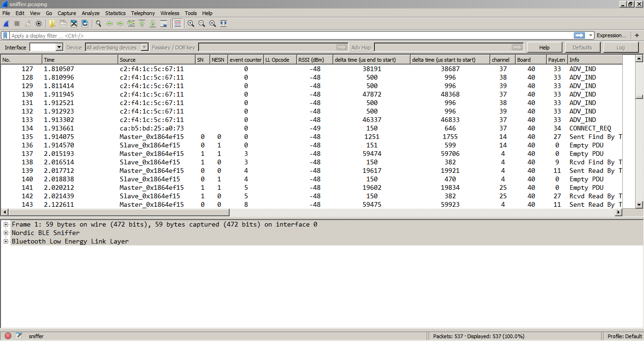The image size is (644, 341).
Task: Open capture options gear icon
Action: pos(39,24)
